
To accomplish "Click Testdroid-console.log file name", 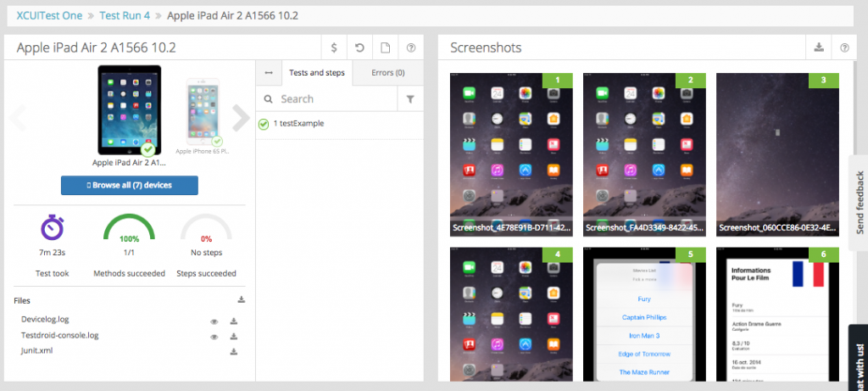I will click(60, 335).
